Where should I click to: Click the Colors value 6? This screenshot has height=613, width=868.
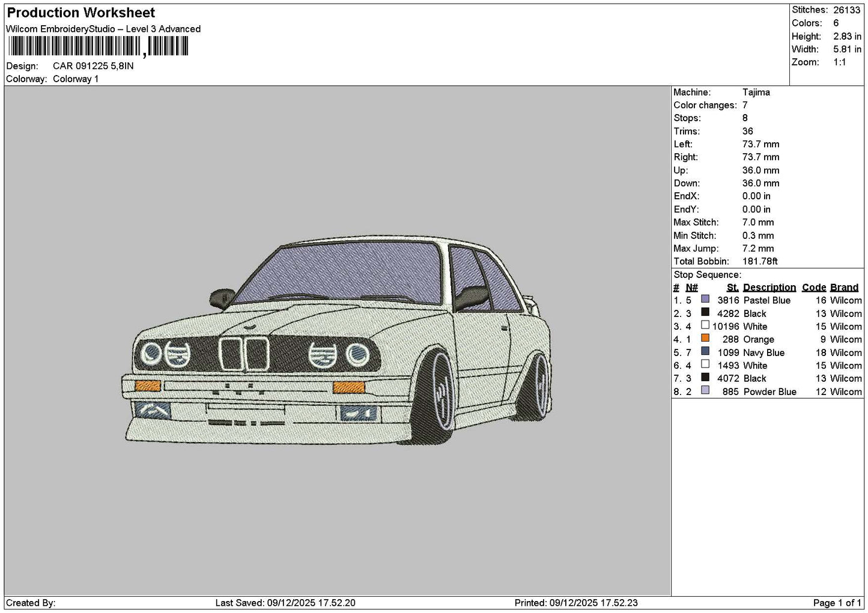pyautogui.click(x=836, y=23)
